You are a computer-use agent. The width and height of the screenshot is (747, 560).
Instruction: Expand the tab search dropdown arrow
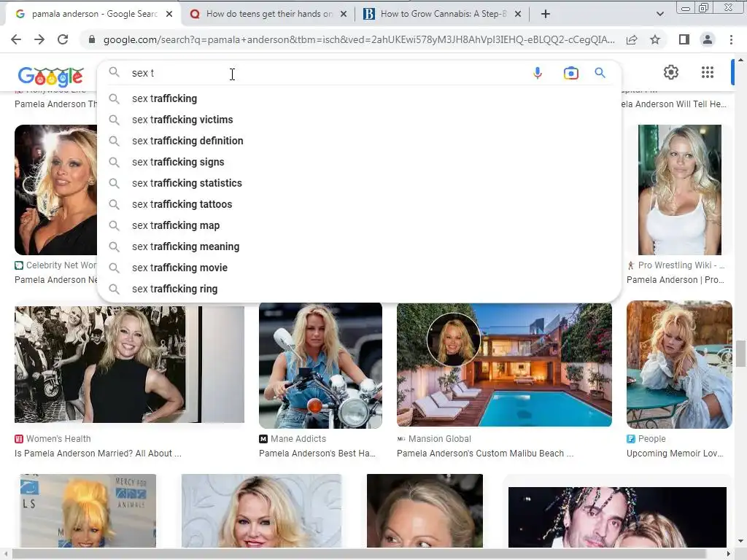(659, 14)
